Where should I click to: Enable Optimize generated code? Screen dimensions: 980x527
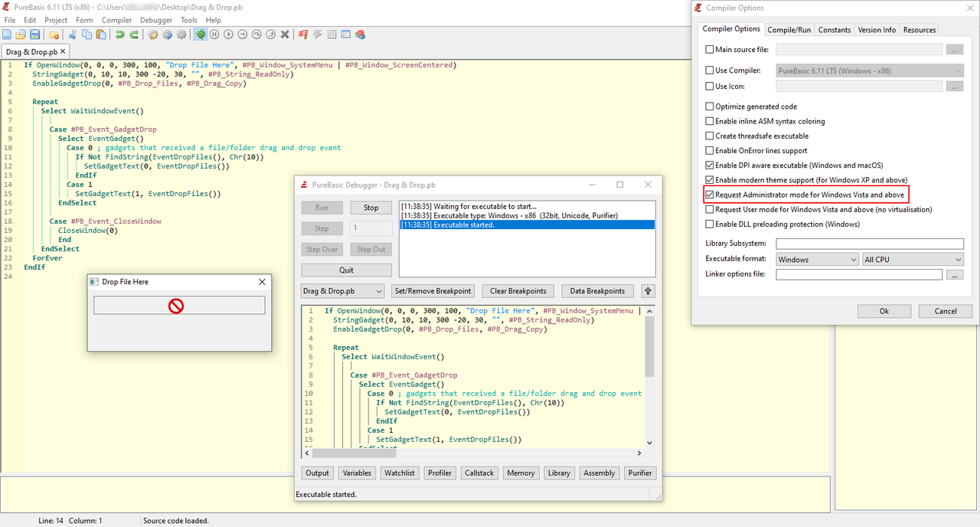[710, 106]
